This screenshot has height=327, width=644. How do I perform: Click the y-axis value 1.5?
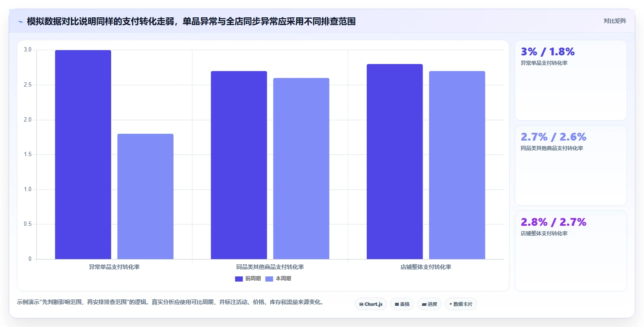[28, 154]
